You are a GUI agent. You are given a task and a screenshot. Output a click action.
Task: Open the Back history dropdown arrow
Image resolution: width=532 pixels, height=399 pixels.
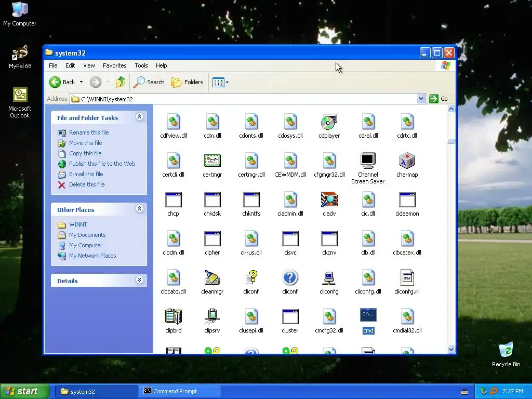coord(81,82)
